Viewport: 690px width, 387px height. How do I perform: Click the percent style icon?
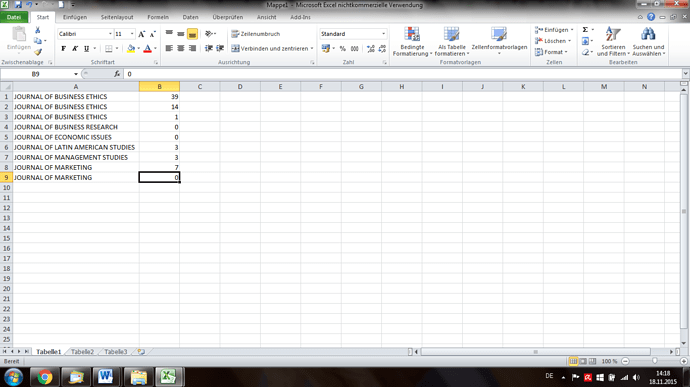pos(343,48)
